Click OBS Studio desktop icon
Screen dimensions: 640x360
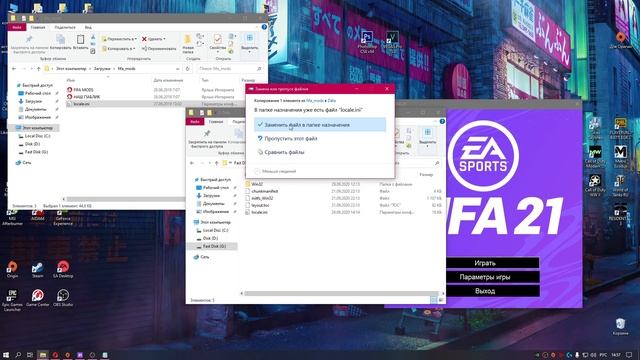pos(63,298)
